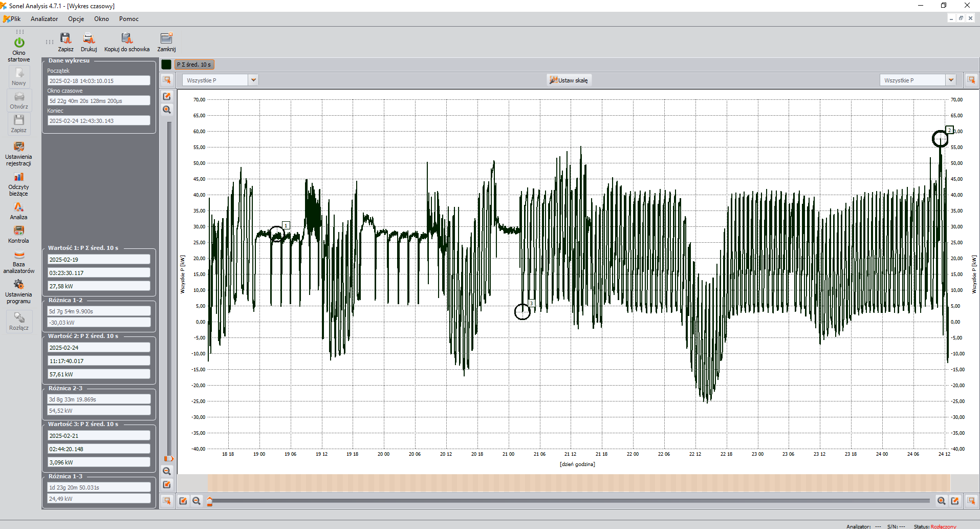The width and height of the screenshot is (980, 529).
Task: Open the Analizator menu
Action: click(x=44, y=19)
